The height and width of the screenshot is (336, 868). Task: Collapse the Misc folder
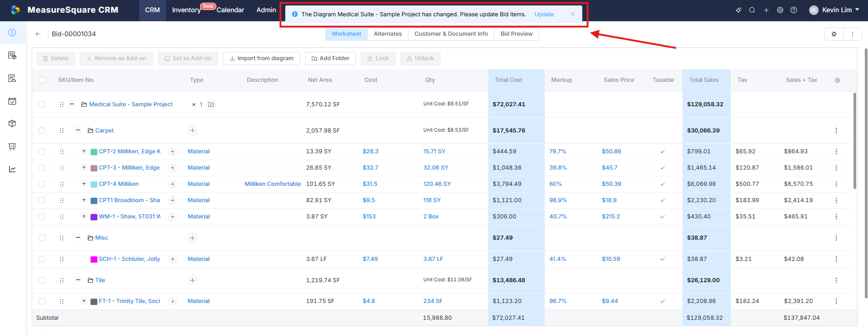point(78,237)
